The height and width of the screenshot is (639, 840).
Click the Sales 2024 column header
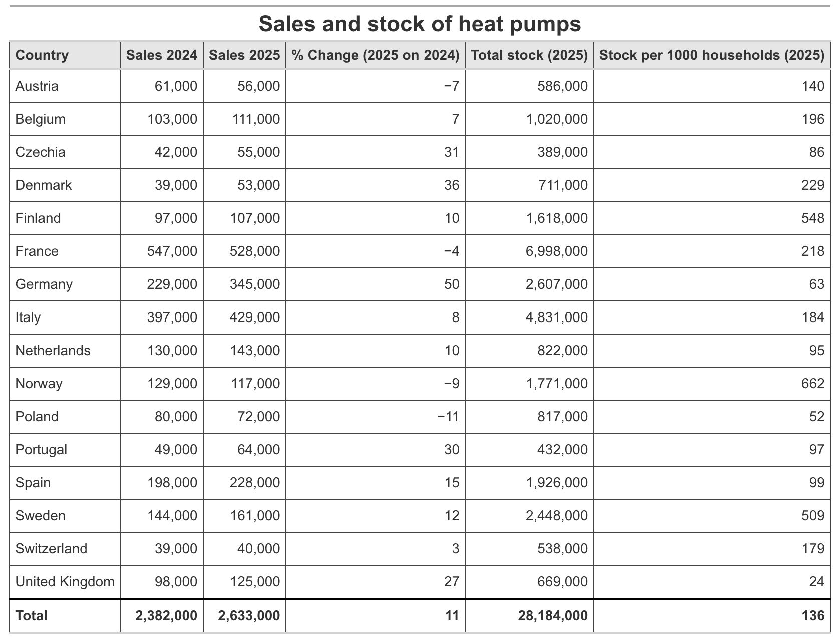162,55
